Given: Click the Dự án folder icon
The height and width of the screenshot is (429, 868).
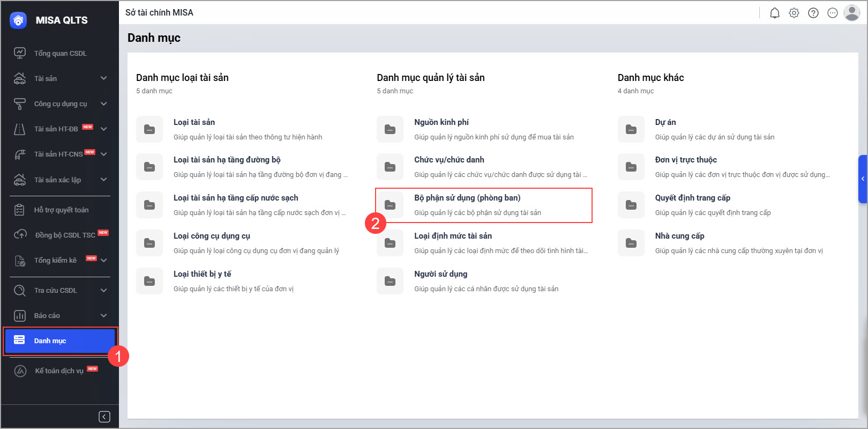Looking at the screenshot, I should tap(631, 129).
